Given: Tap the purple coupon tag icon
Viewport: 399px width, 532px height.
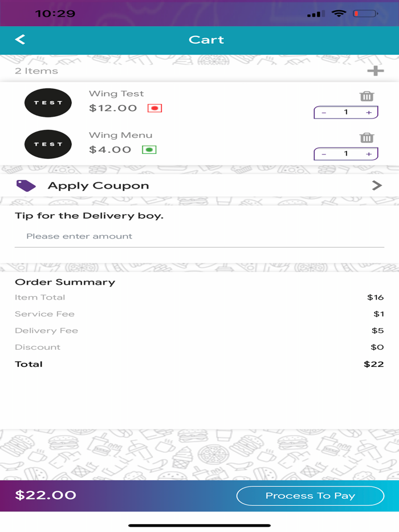Looking at the screenshot, I should point(26,185).
